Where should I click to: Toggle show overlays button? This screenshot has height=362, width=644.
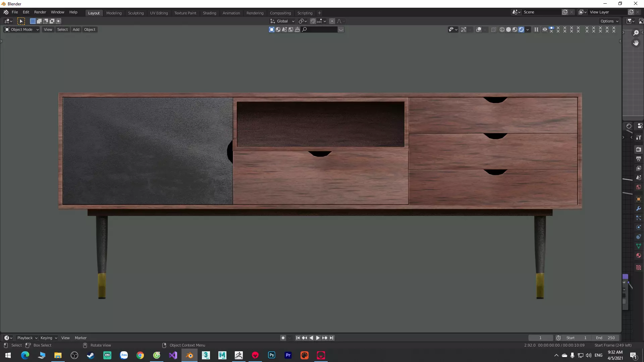479,29
